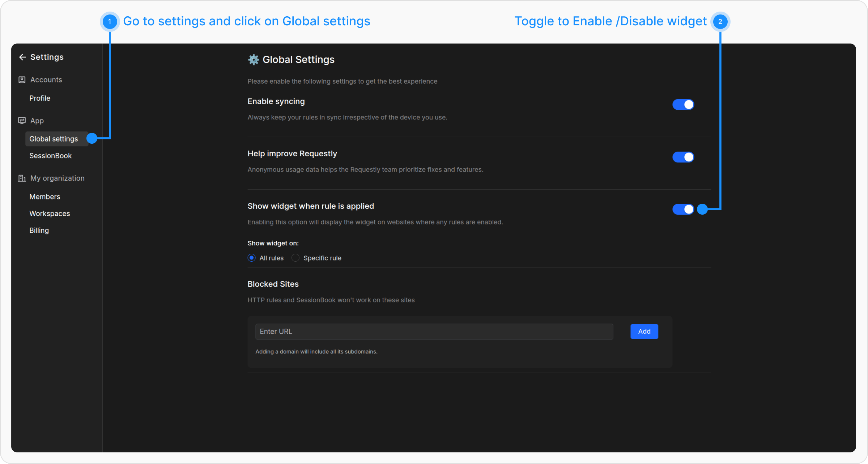Screen dimensions: 868x464
Task: Toggle the Help improve Requestly switch
Action: [683, 157]
